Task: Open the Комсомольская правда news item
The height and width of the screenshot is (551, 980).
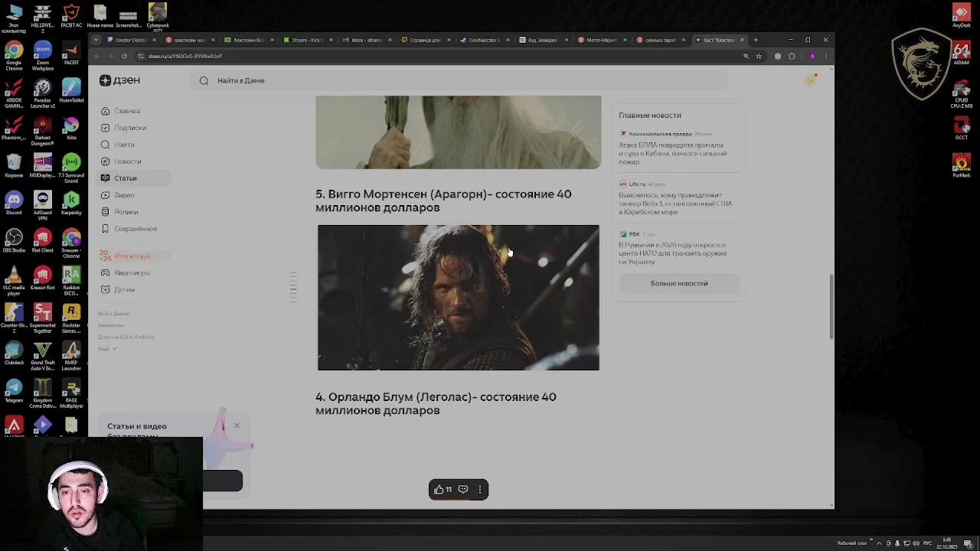Action: 674,148
